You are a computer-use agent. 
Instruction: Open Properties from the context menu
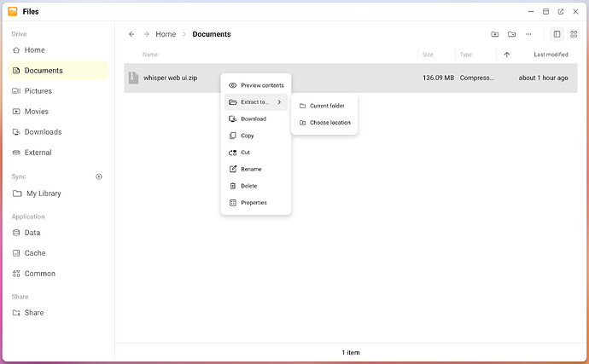click(x=256, y=203)
